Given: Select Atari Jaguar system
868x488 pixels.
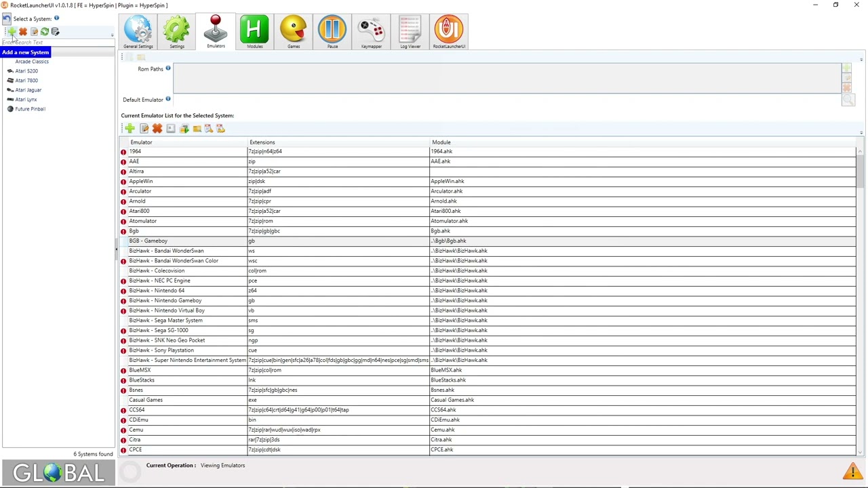Looking at the screenshot, I should click(x=28, y=90).
